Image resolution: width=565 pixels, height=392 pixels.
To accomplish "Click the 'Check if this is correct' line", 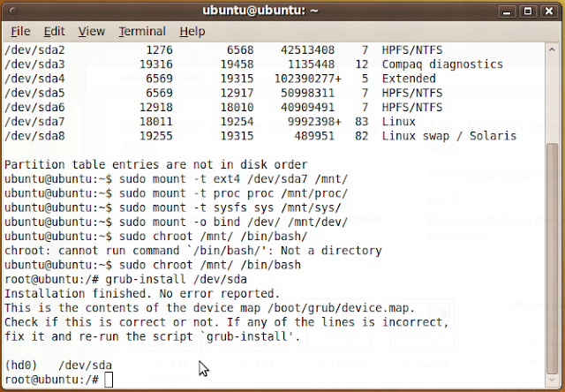I will click(227, 322).
